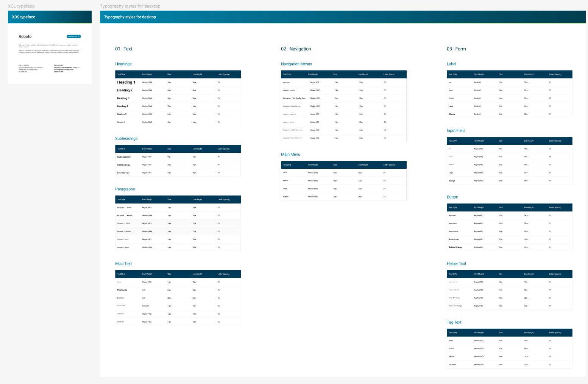Select 'Subheading 1' row in Subheadings table
588x384 pixels.
coord(178,157)
